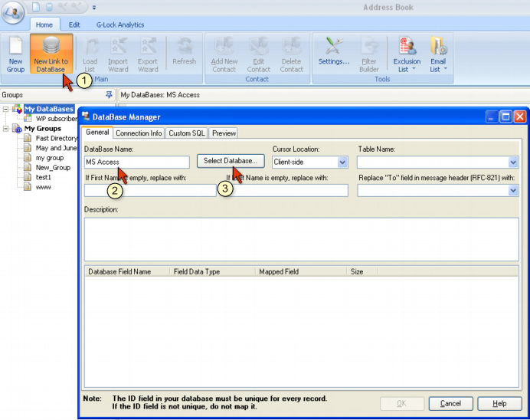Click the DataBase Name input field
The width and height of the screenshot is (530, 420).
pyautogui.click(x=137, y=162)
